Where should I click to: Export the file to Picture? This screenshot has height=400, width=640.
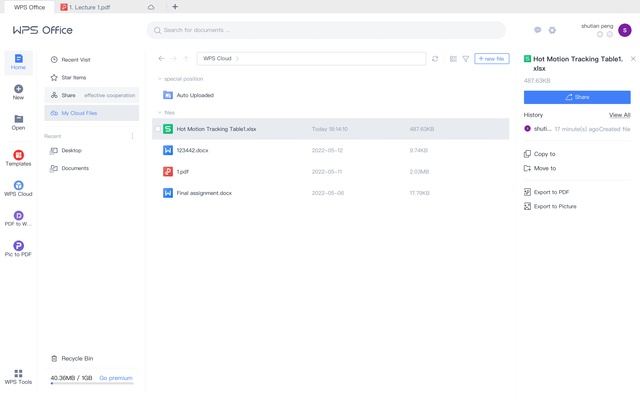click(x=550, y=206)
